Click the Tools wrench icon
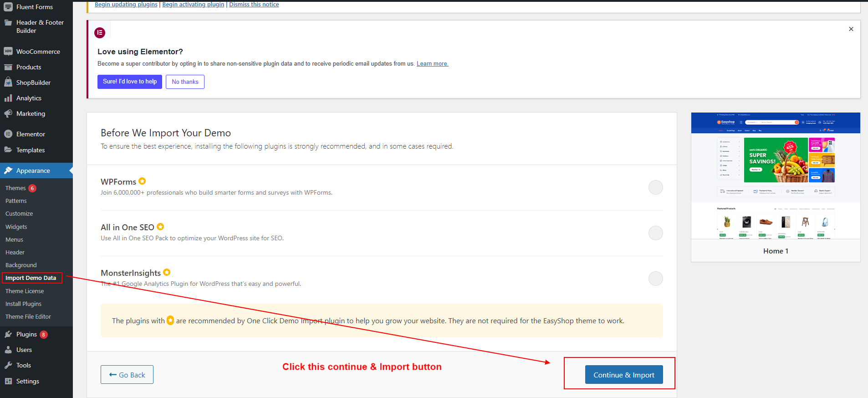868x398 pixels. point(8,365)
